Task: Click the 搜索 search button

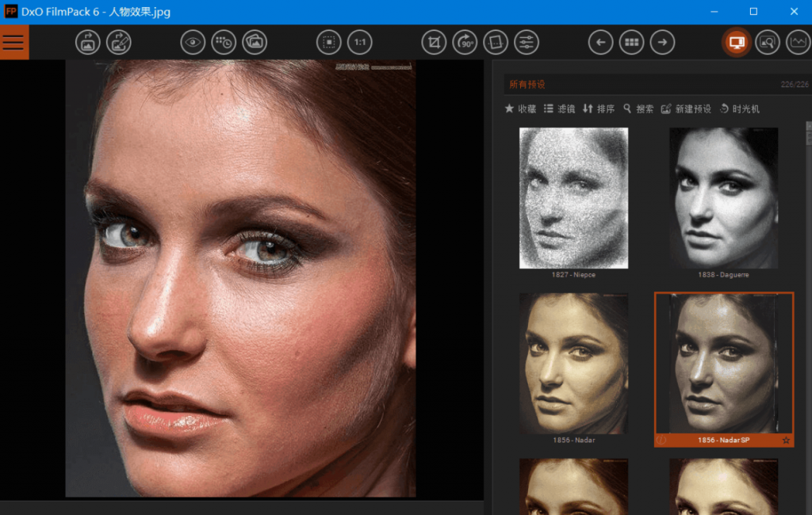Action: click(x=638, y=109)
